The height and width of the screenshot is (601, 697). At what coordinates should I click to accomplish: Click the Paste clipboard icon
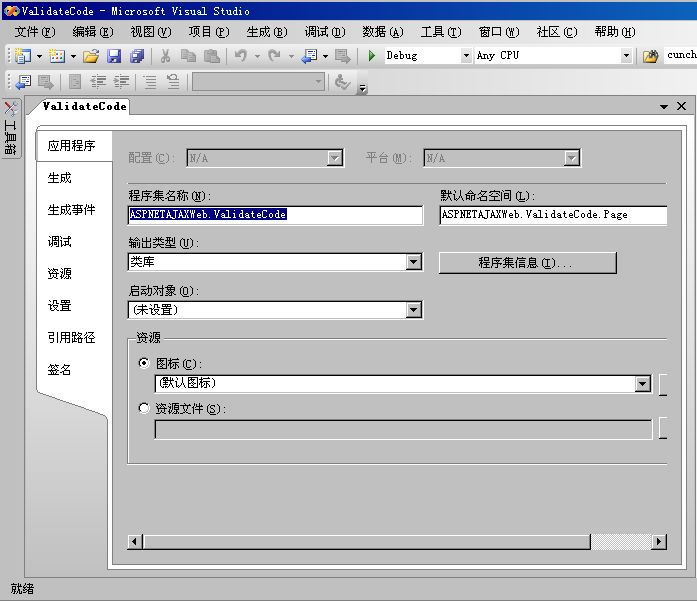point(212,56)
